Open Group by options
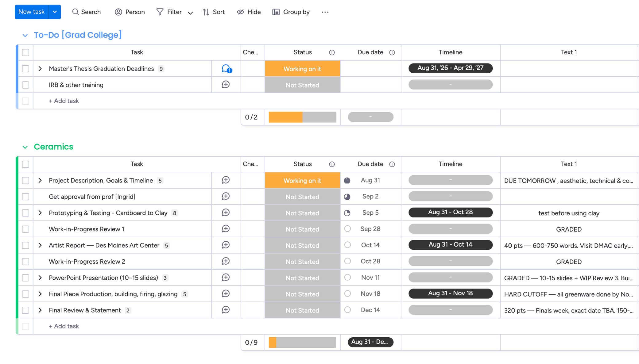The width and height of the screenshot is (639, 364). pyautogui.click(x=291, y=12)
